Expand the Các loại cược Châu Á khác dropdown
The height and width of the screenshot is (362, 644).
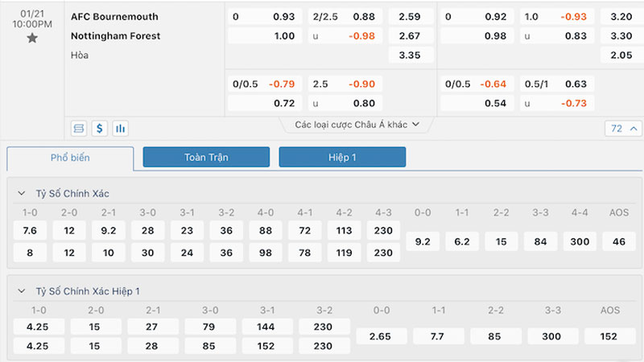[357, 125]
